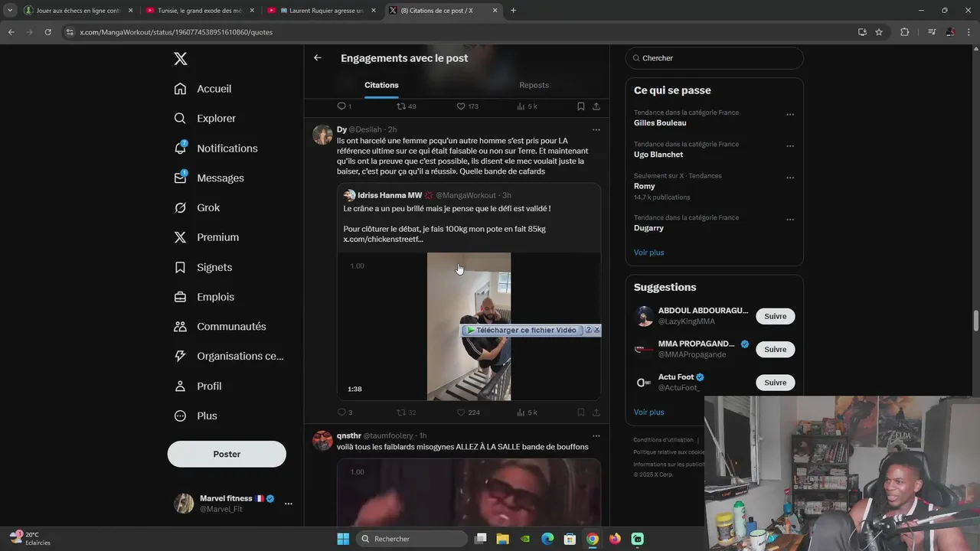Open Explorer search icon in sidebar
Screen dimensions: 980x551
pyautogui.click(x=180, y=119)
